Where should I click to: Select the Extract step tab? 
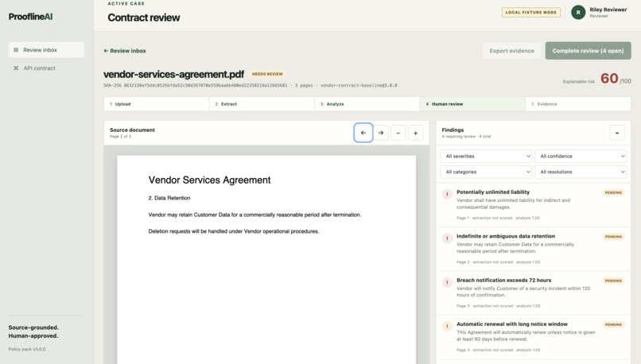[262, 104]
